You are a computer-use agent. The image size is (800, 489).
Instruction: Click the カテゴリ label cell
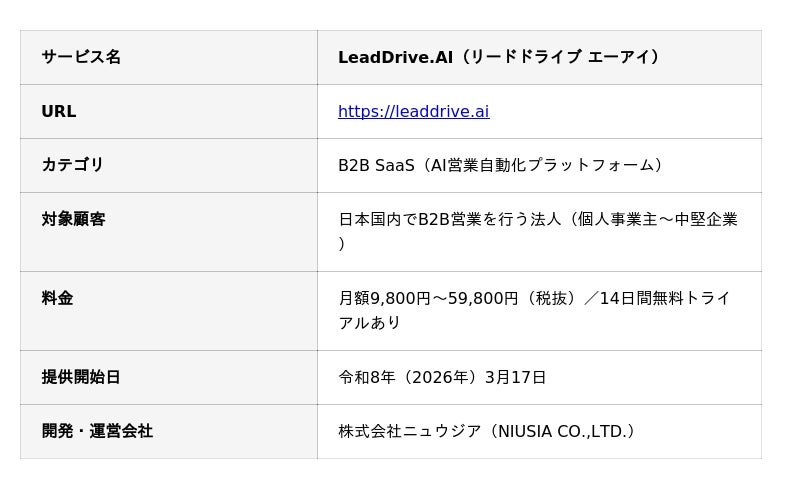click(73, 165)
